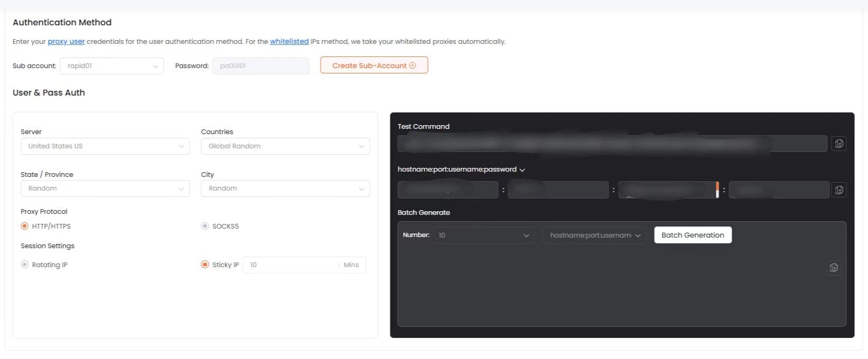Screen dimensions: 868x359
Task: Copy the hostname:port:username:password row
Action: click(838, 190)
